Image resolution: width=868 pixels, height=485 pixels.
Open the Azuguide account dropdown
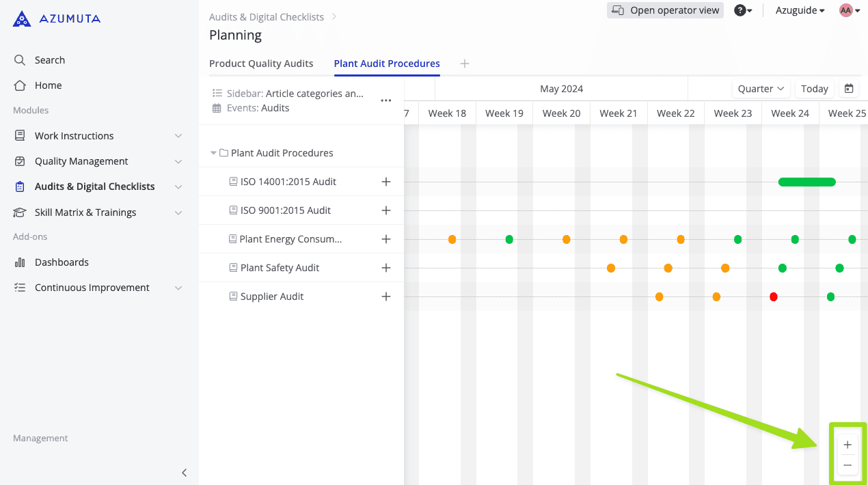(800, 10)
